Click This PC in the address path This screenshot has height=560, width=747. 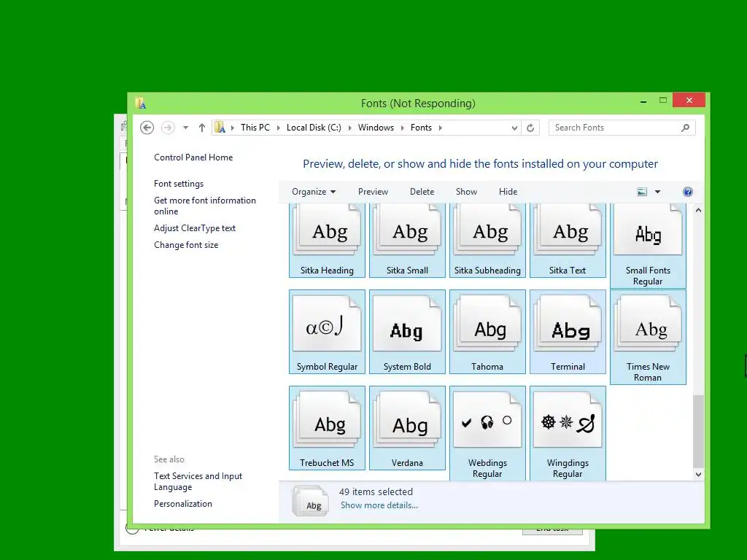pos(255,128)
